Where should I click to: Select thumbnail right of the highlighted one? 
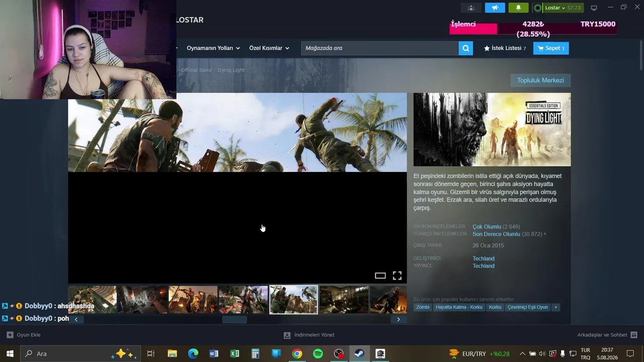point(344,300)
